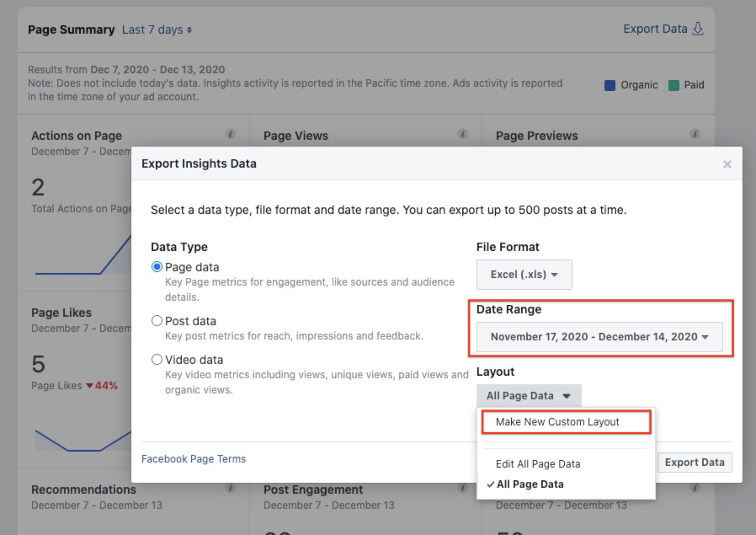Select the Post data radio option

(x=157, y=321)
